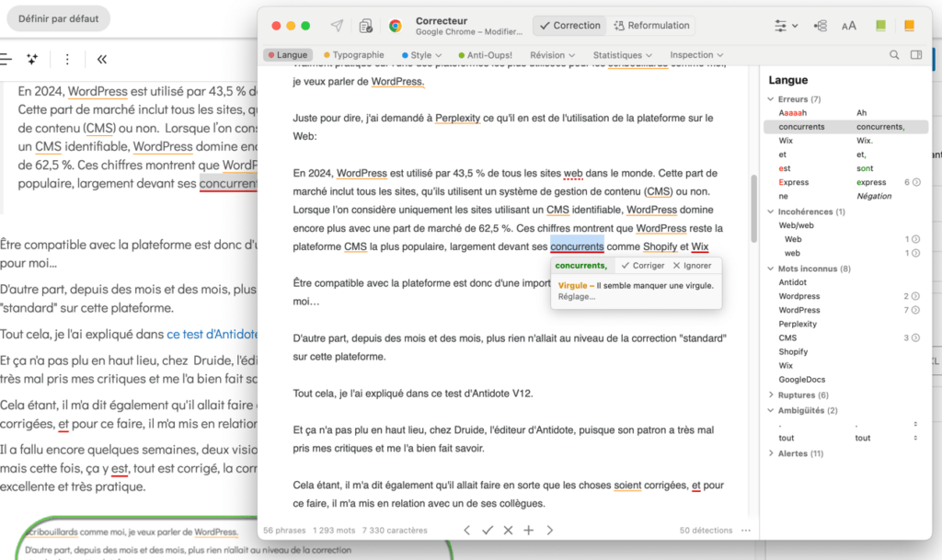Click the list structure icon beside the sliders
This screenshot has height=560, width=942.
click(x=820, y=26)
